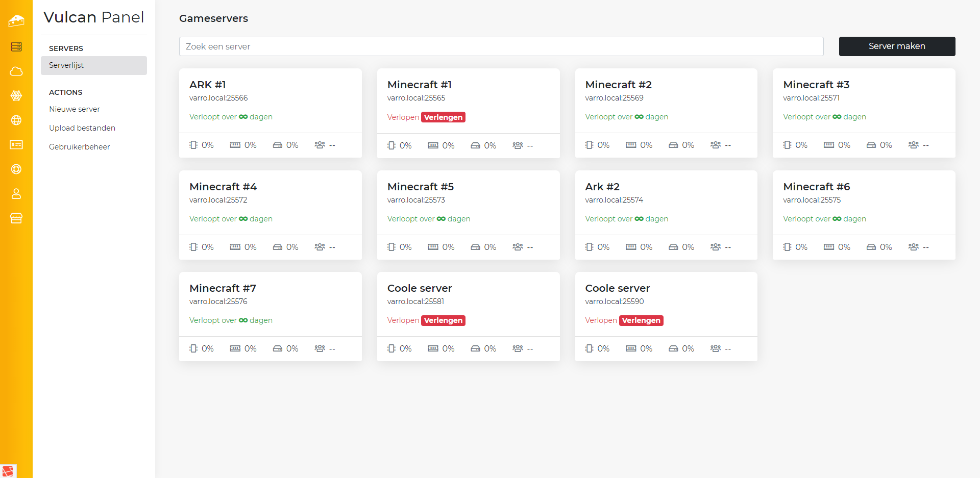The height and width of the screenshot is (478, 980).
Task: Open the user profile icon in sidebar
Action: coord(16,194)
